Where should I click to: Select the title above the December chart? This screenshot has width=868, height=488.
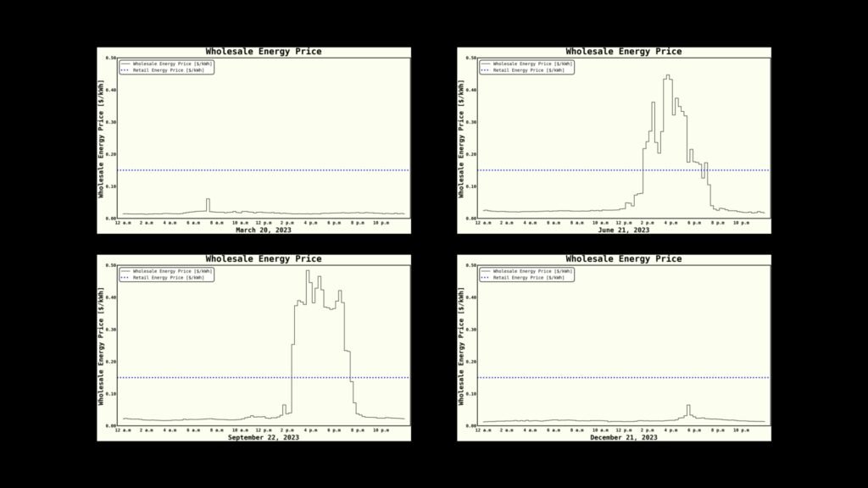pyautogui.click(x=623, y=259)
